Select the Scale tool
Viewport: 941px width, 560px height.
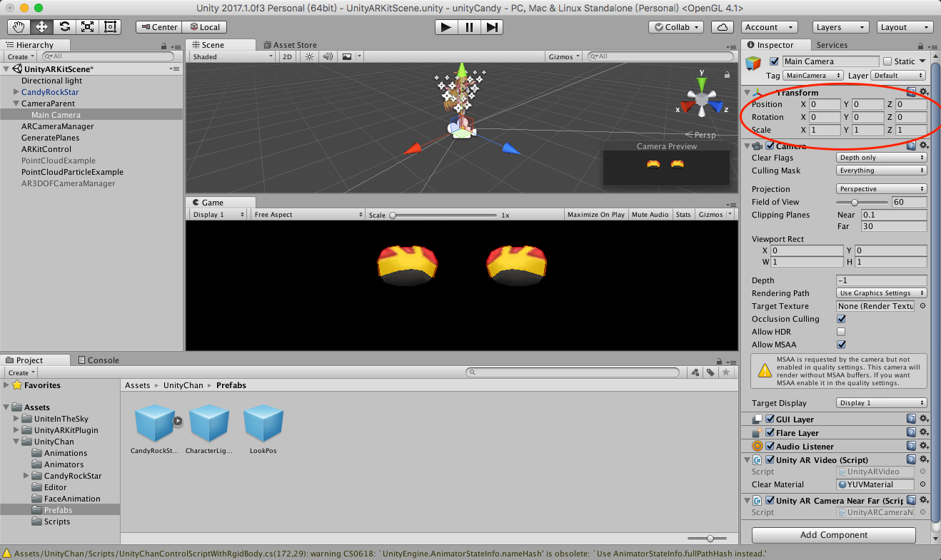coord(88,27)
